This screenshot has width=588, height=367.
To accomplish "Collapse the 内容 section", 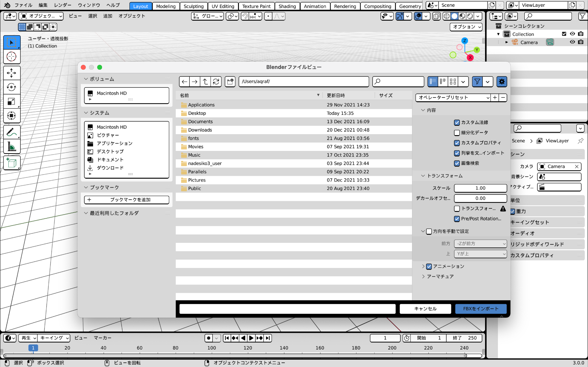I will (423, 110).
